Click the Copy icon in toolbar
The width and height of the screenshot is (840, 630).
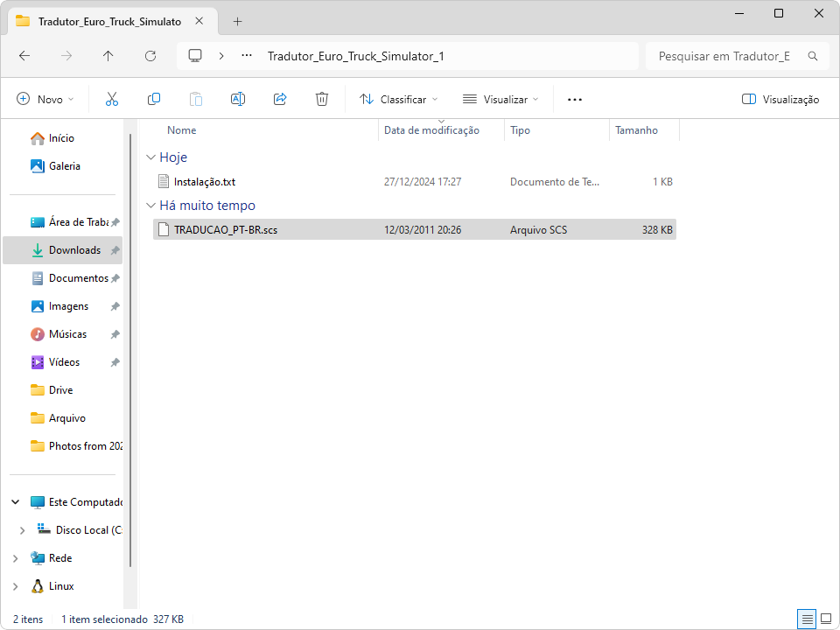pos(154,99)
